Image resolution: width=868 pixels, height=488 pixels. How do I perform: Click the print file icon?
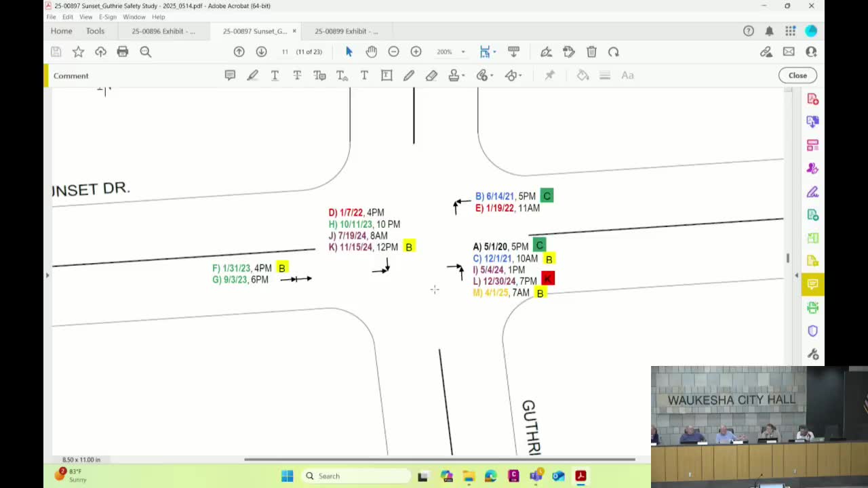click(123, 52)
